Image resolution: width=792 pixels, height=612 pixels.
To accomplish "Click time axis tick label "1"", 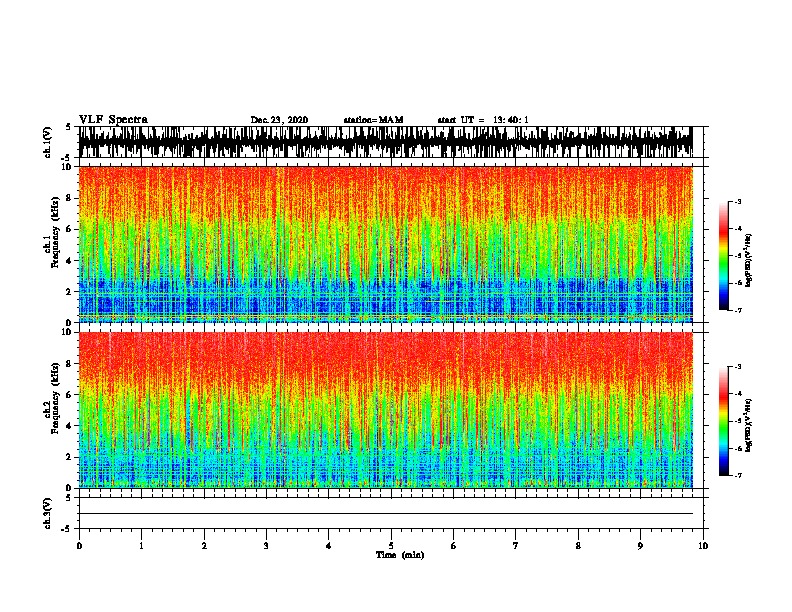I will tap(141, 546).
